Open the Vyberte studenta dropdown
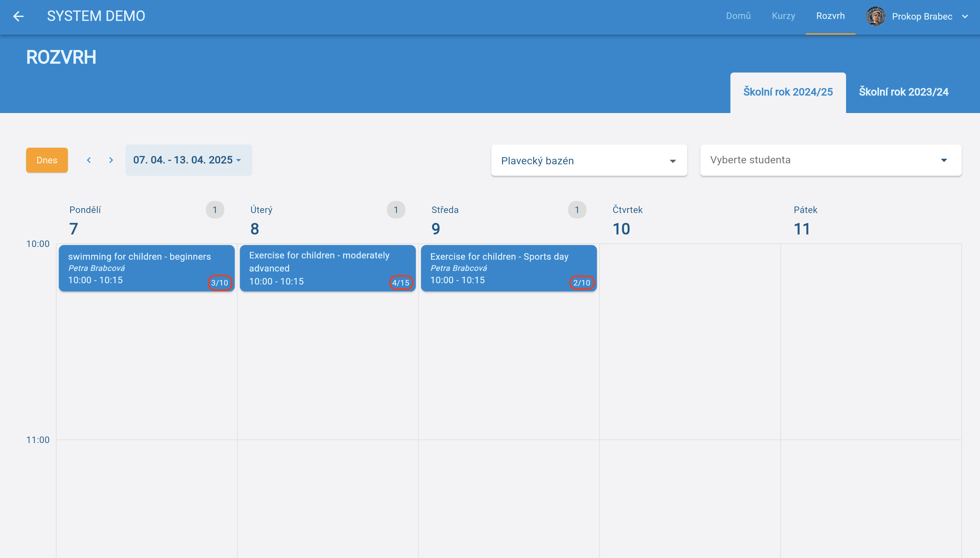Image resolution: width=980 pixels, height=558 pixels. [x=830, y=160]
